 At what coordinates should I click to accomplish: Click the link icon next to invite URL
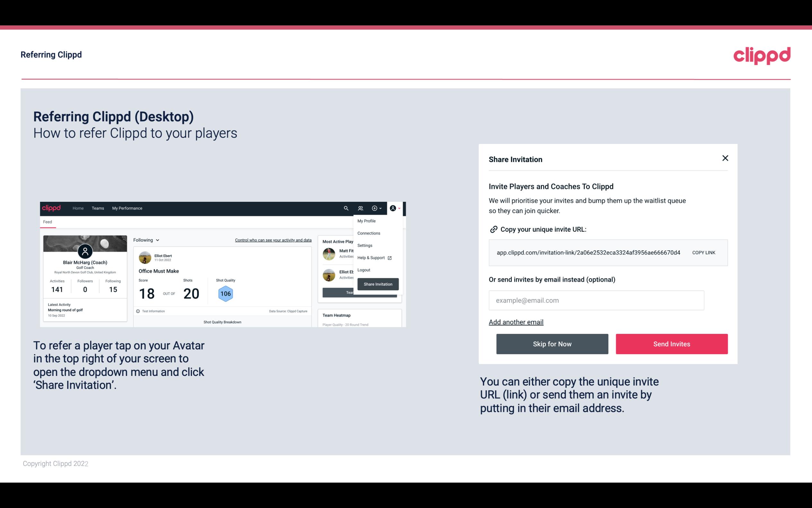click(x=493, y=229)
